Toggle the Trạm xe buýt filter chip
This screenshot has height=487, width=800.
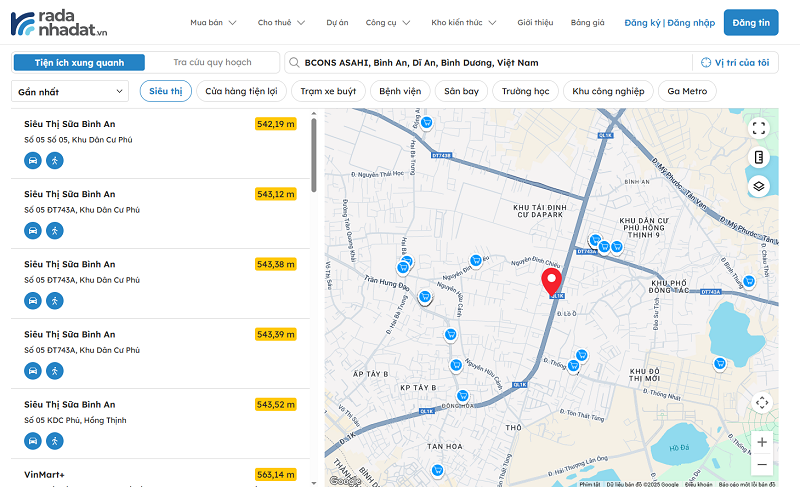pos(328,91)
